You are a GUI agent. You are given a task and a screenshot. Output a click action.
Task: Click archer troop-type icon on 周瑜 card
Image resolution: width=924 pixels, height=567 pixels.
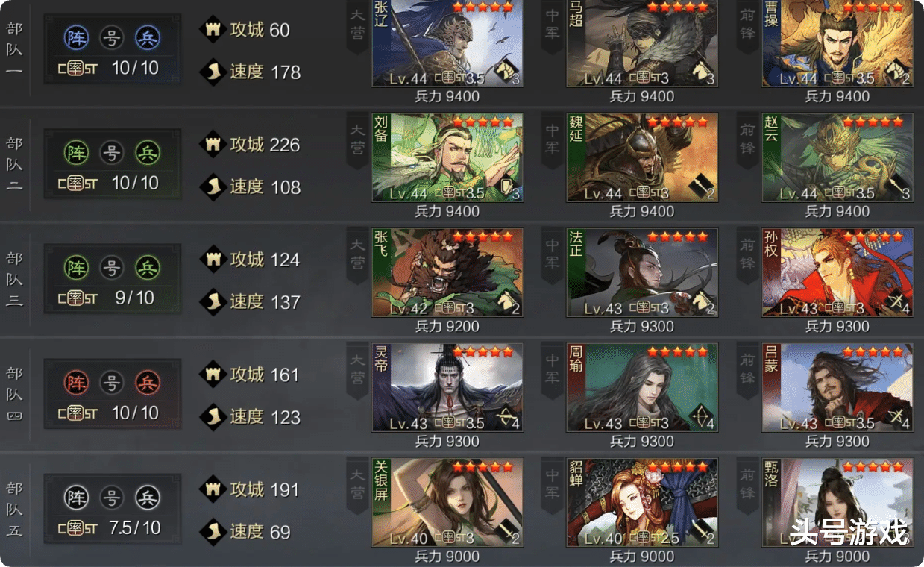click(x=701, y=416)
